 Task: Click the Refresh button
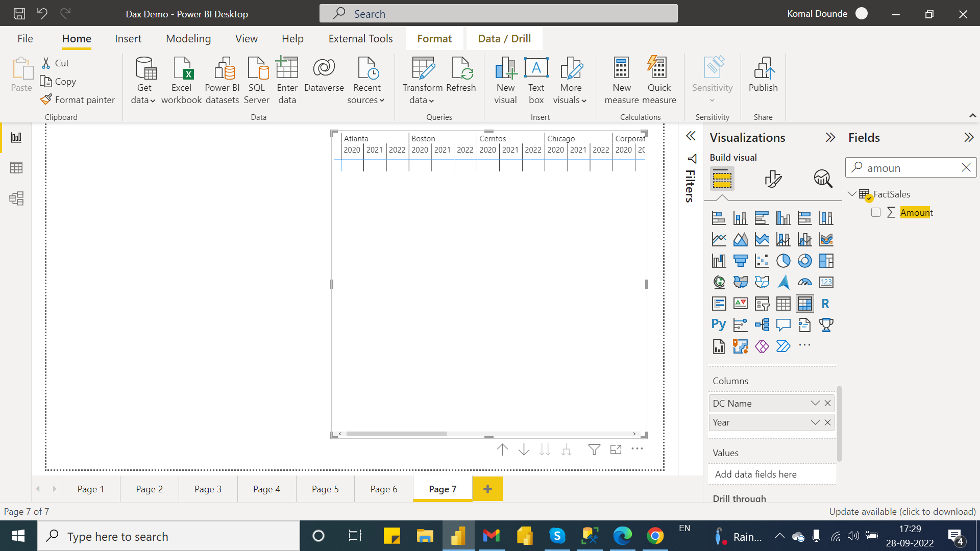(461, 75)
